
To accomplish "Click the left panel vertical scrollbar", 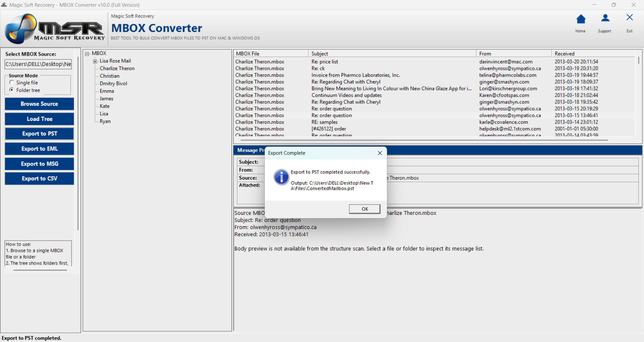I will 78,144.
